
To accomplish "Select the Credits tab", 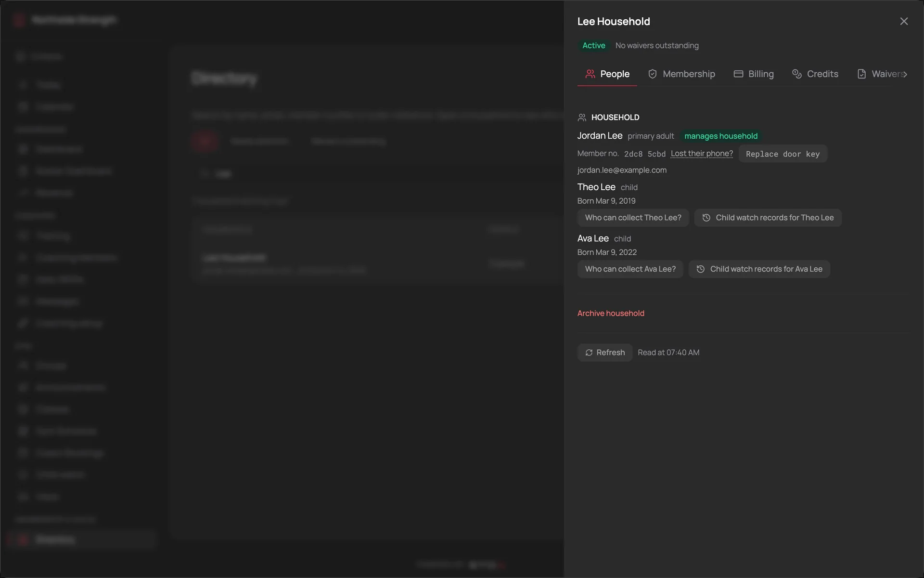I will (815, 74).
